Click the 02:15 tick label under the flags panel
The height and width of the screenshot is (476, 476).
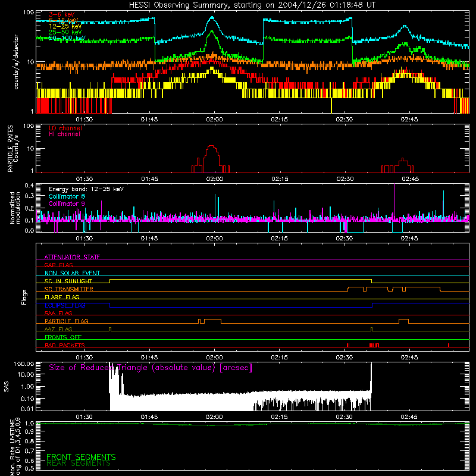279,358
